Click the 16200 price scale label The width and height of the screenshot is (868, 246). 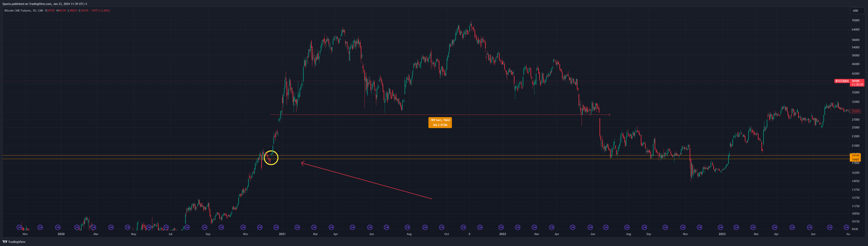[x=855, y=173]
